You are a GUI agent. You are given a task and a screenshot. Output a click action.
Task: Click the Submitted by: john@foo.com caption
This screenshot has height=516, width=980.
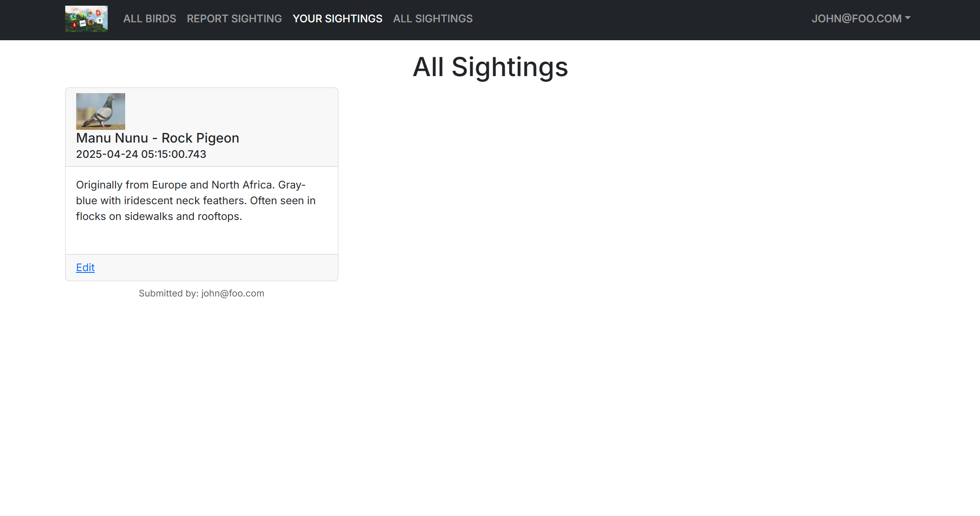coord(201,293)
